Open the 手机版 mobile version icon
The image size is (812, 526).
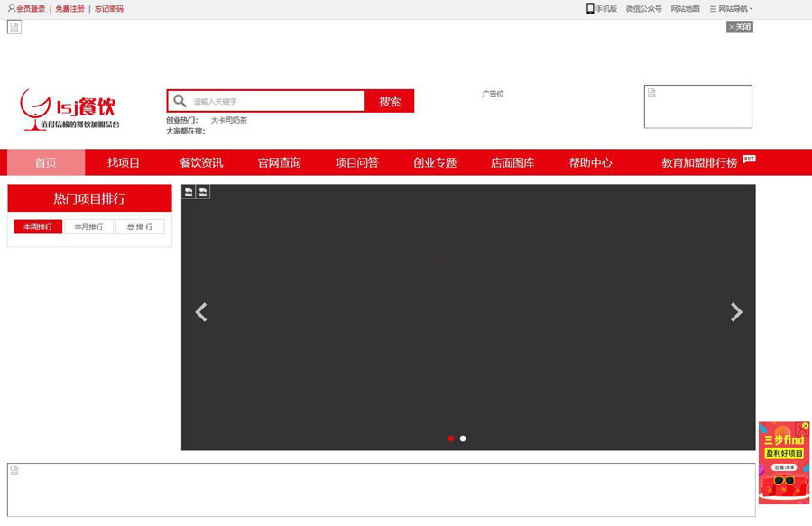tap(590, 9)
